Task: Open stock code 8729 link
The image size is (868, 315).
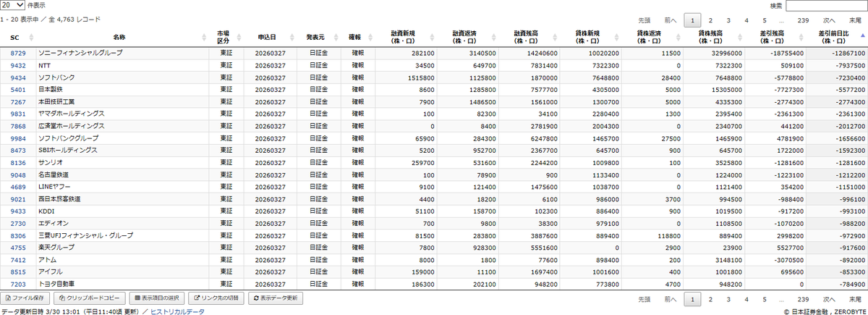Action: coord(18,54)
